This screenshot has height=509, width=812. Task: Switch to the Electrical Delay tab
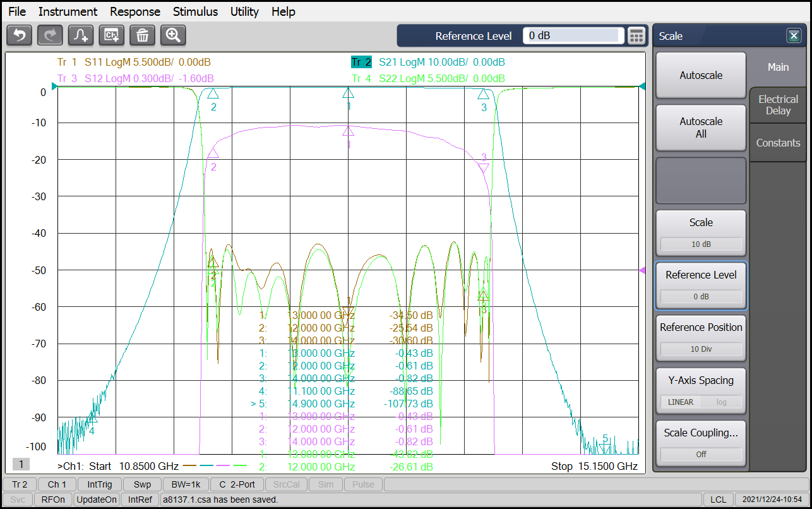(778, 105)
